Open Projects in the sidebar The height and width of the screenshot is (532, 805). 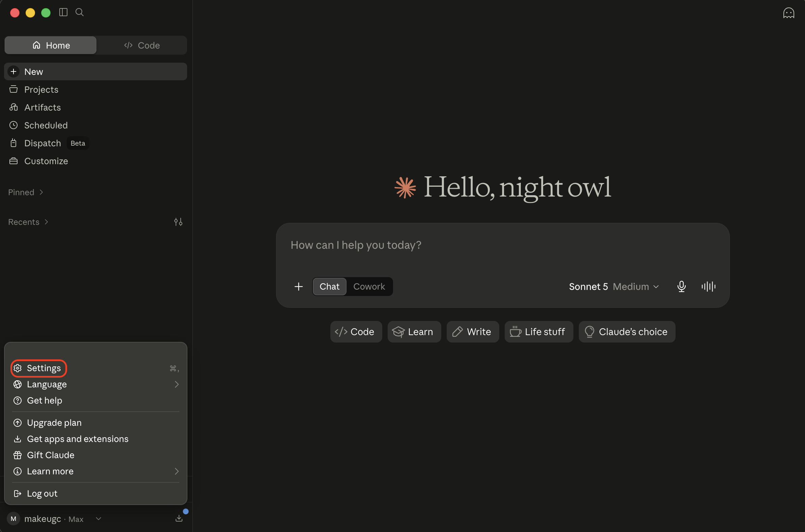(x=96, y=90)
